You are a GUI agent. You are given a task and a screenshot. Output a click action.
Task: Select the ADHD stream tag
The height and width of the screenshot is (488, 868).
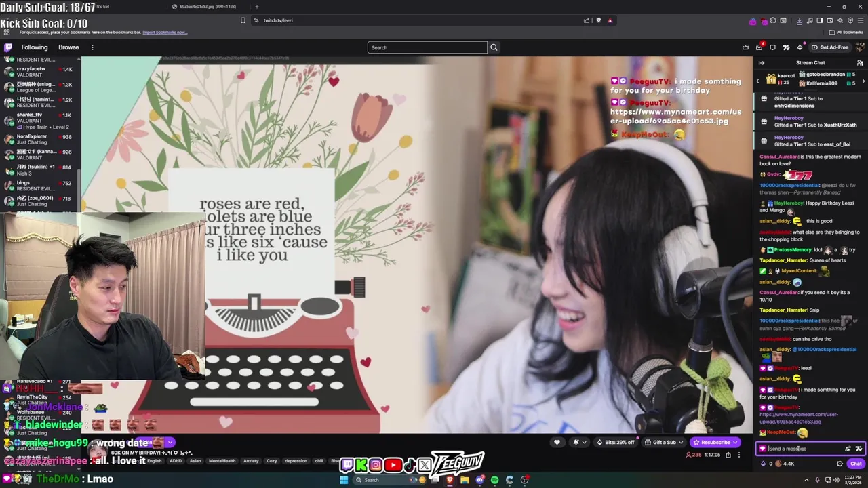tap(176, 461)
